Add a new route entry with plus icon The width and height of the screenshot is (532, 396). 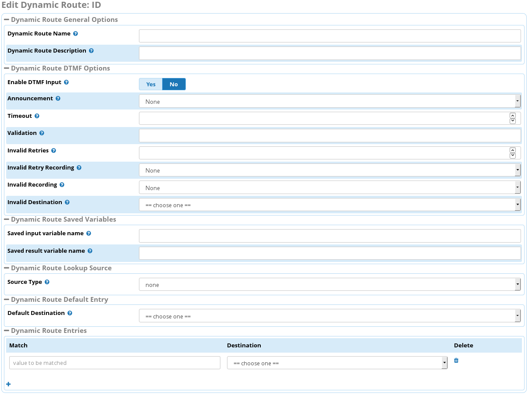(x=8, y=384)
